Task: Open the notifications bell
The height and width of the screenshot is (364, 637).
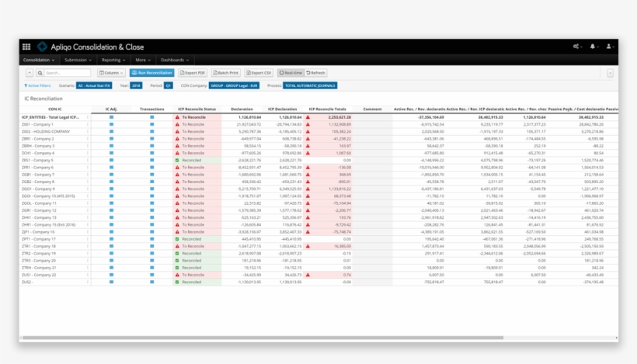Action: [x=593, y=47]
